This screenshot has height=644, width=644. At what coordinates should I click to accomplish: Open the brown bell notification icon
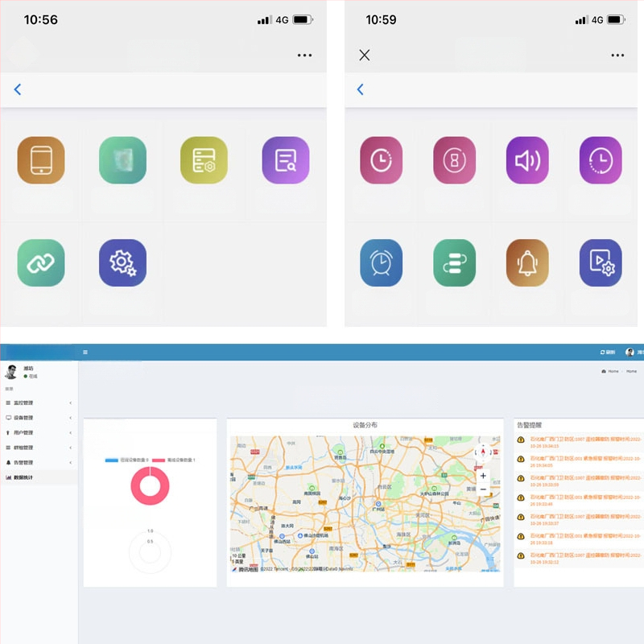click(x=528, y=263)
